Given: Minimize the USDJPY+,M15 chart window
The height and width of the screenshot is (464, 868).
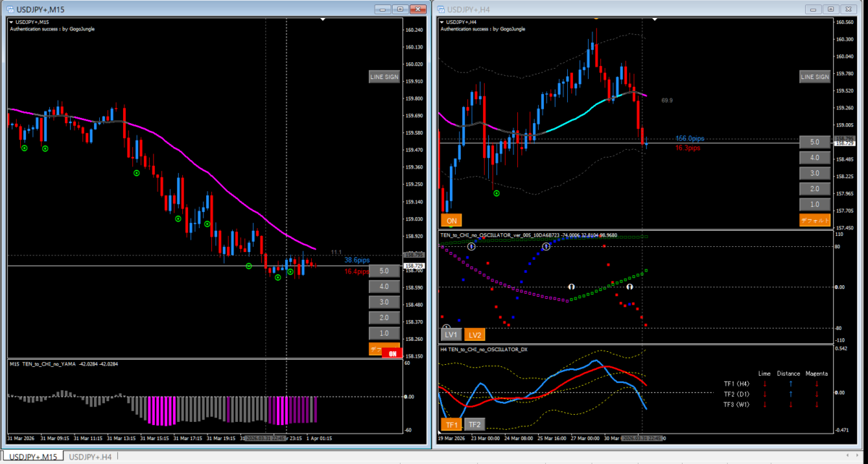Looking at the screenshot, I should [x=383, y=9].
